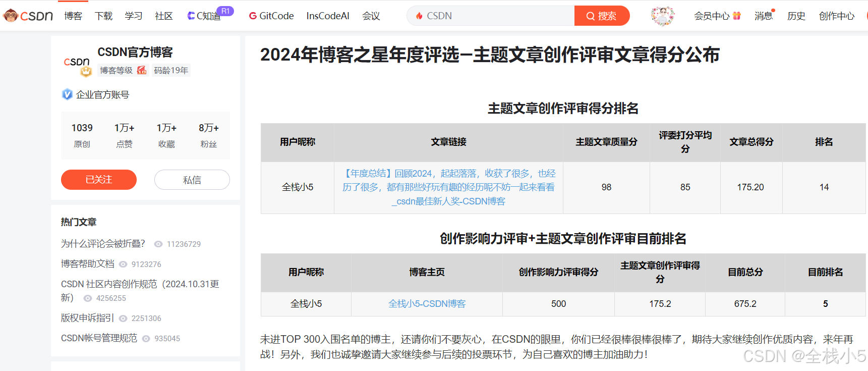Click the 675.2 current total cell

pyautogui.click(x=745, y=304)
